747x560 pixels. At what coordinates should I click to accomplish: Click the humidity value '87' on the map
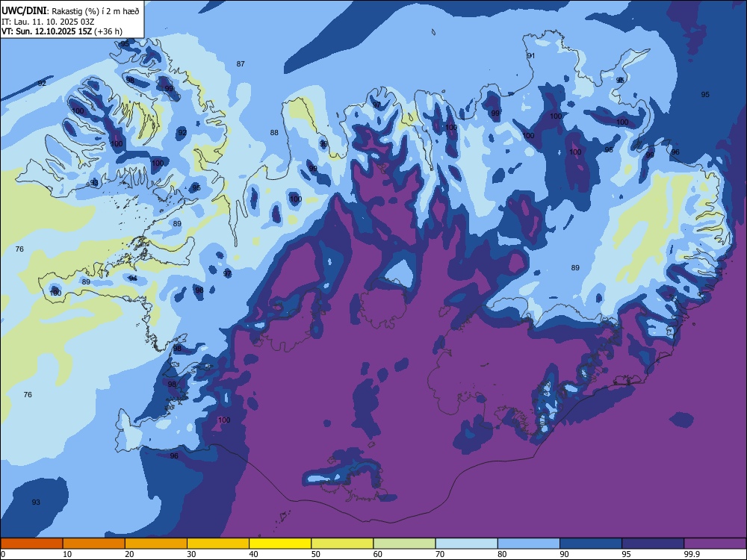[x=241, y=63]
